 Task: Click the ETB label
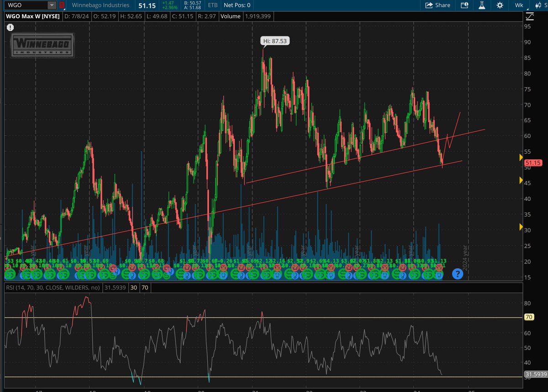(212, 5)
